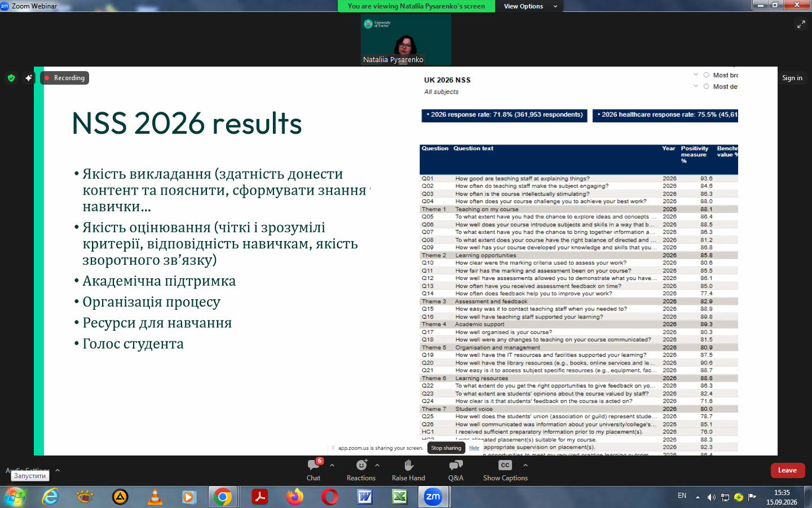Open AIMP player from the taskbar

120,497
